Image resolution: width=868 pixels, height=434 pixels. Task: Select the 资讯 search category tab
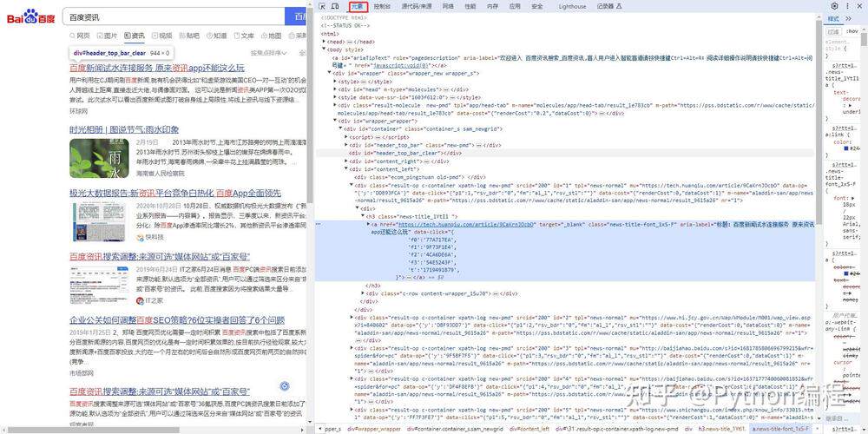[135, 36]
